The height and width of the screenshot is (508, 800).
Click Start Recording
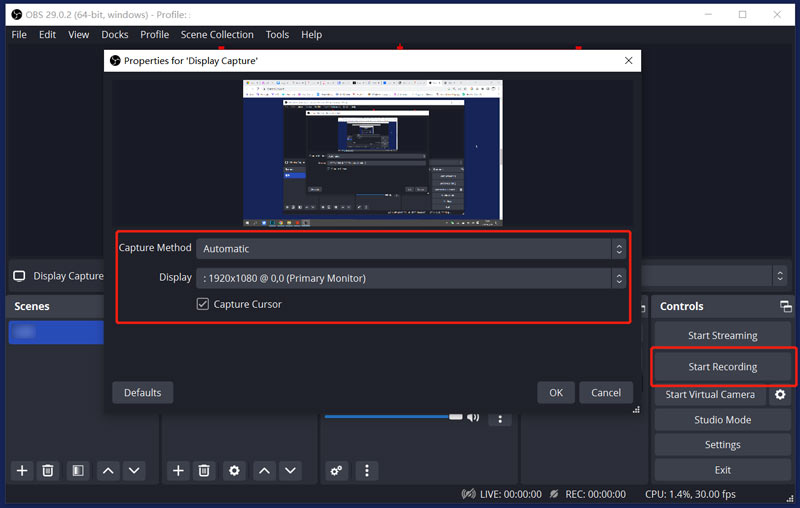(722, 367)
